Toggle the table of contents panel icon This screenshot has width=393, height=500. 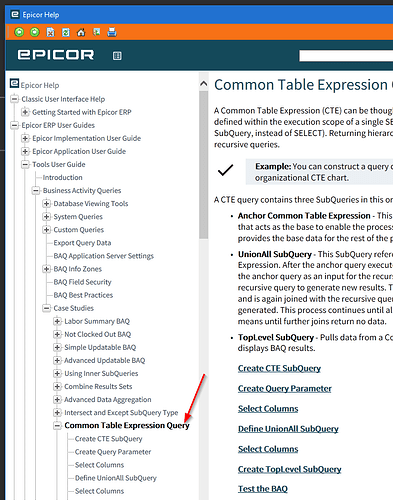pyautogui.click(x=117, y=56)
